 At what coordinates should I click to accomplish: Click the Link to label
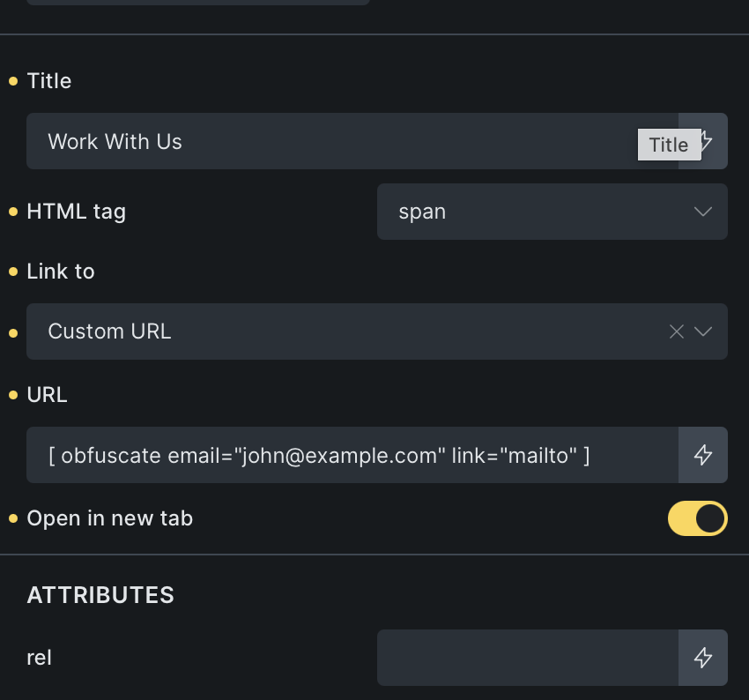61,272
